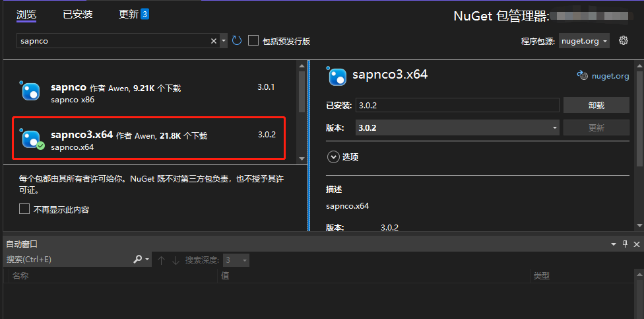Click 21.8K 个下载 text

[183, 135]
